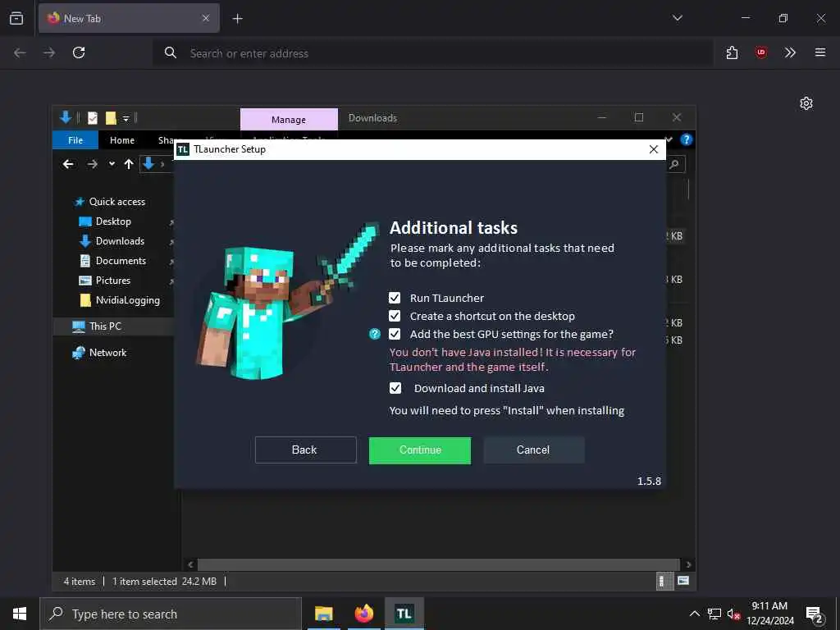
Task: Close the New Tab tab
Action: pyautogui.click(x=206, y=18)
